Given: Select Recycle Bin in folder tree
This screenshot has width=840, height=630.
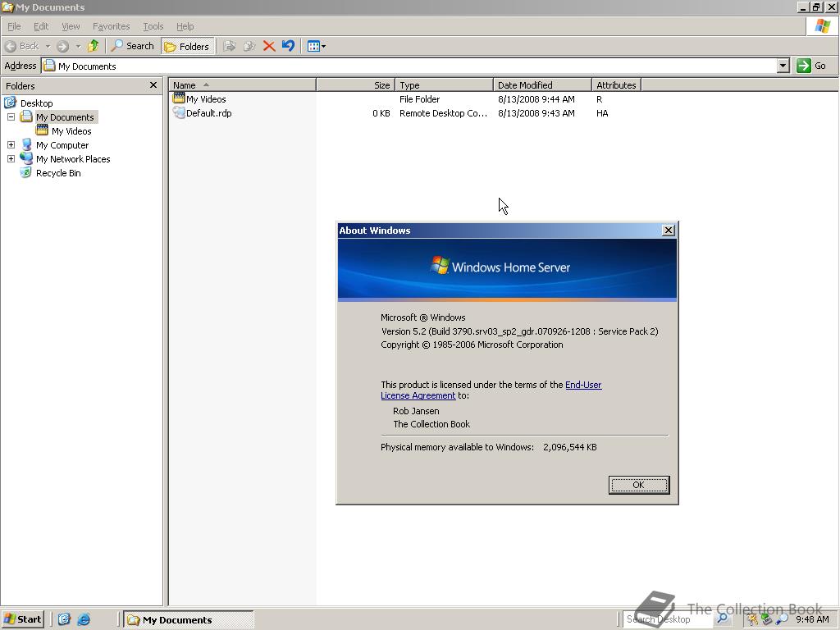Looking at the screenshot, I should click(58, 173).
